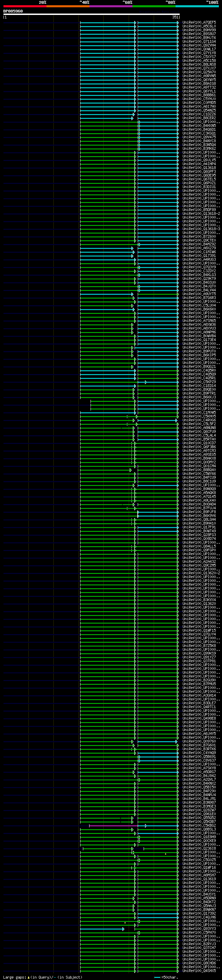Click the cyan ~100% legend swatch
Screen dimensions: 222x980
(197, 6)
